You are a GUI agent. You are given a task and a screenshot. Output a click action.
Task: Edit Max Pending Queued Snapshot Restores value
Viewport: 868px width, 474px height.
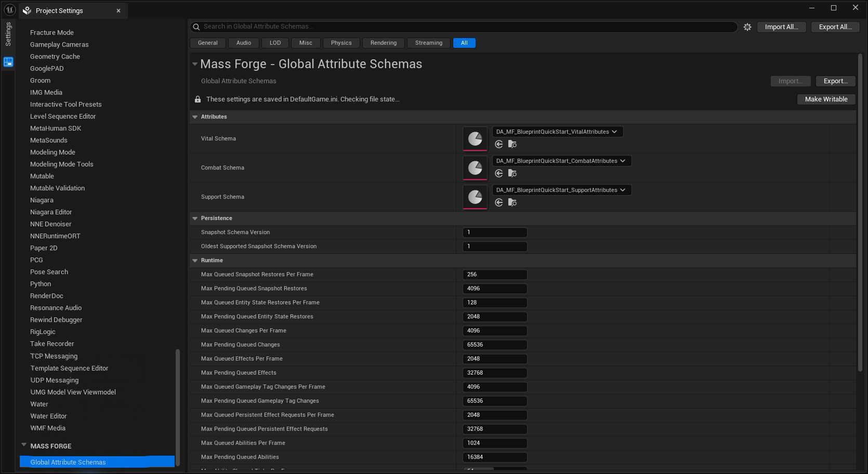(x=495, y=289)
